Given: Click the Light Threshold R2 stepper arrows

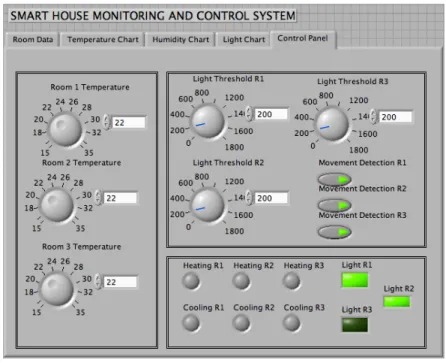Looking at the screenshot, I should click(x=249, y=197).
